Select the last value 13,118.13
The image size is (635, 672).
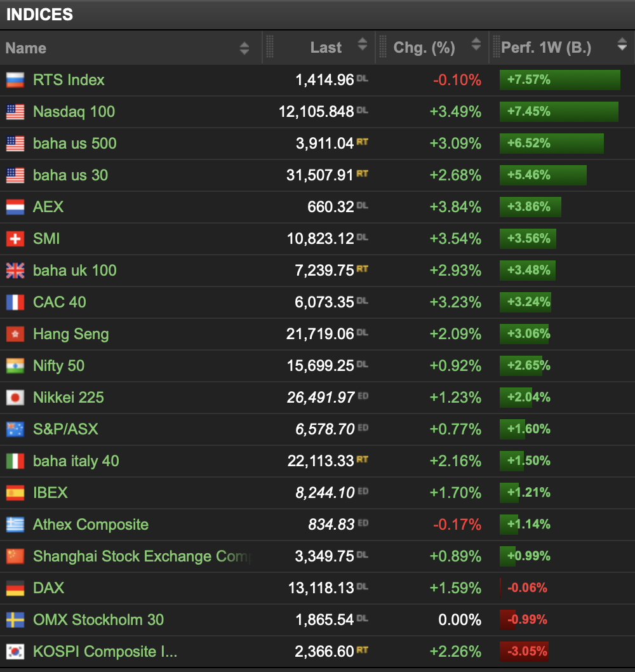click(321, 588)
